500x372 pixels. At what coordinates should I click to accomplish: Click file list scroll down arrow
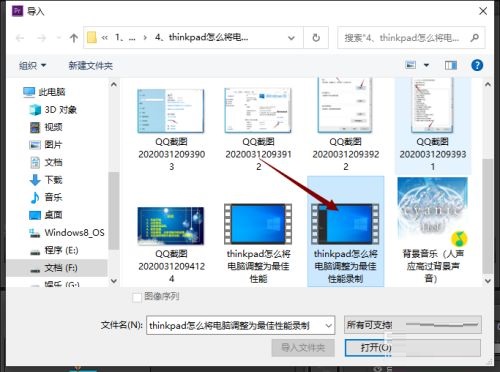488,281
